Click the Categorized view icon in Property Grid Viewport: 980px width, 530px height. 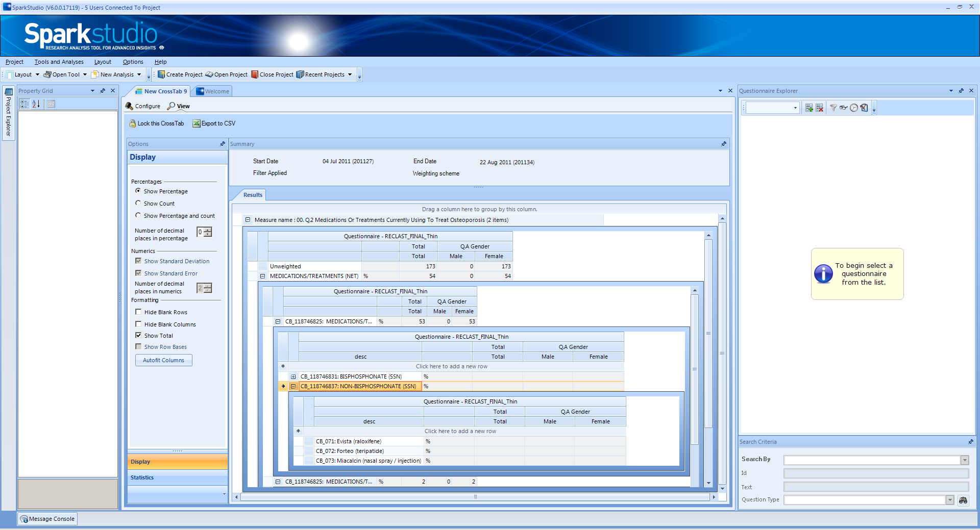24,104
